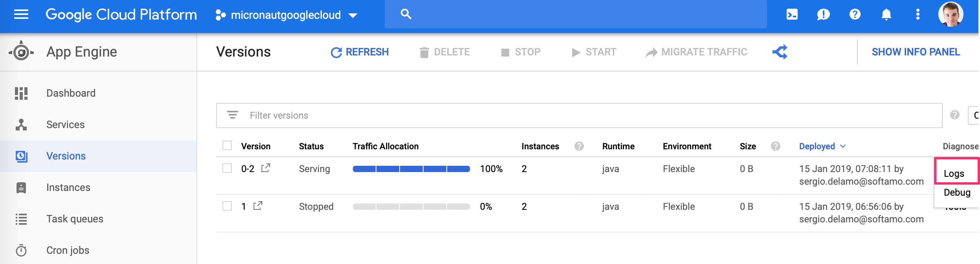980x264 pixels.
Task: Open the hamburger navigation menu
Action: (21, 15)
